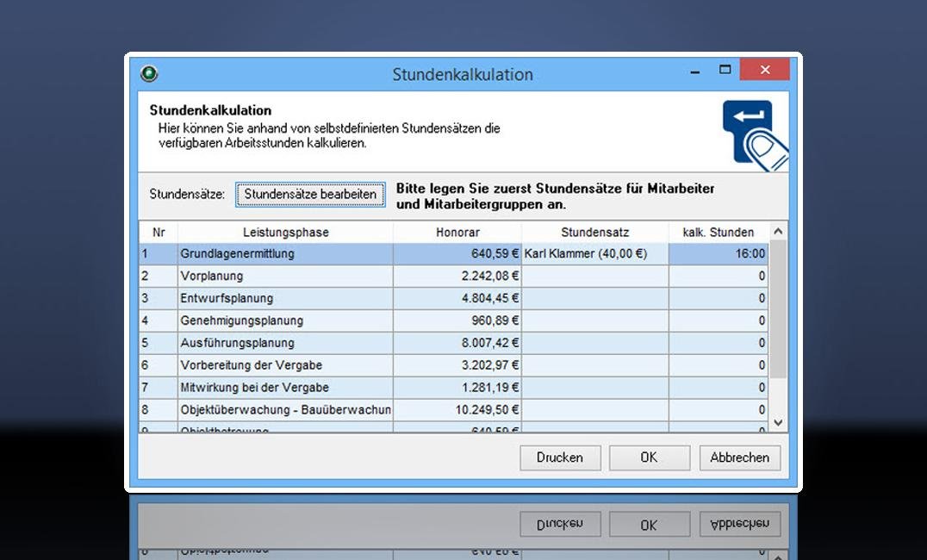Click the Stundensatz cell in Genehmigungsplanung row
This screenshot has width=927, height=560.
click(594, 321)
